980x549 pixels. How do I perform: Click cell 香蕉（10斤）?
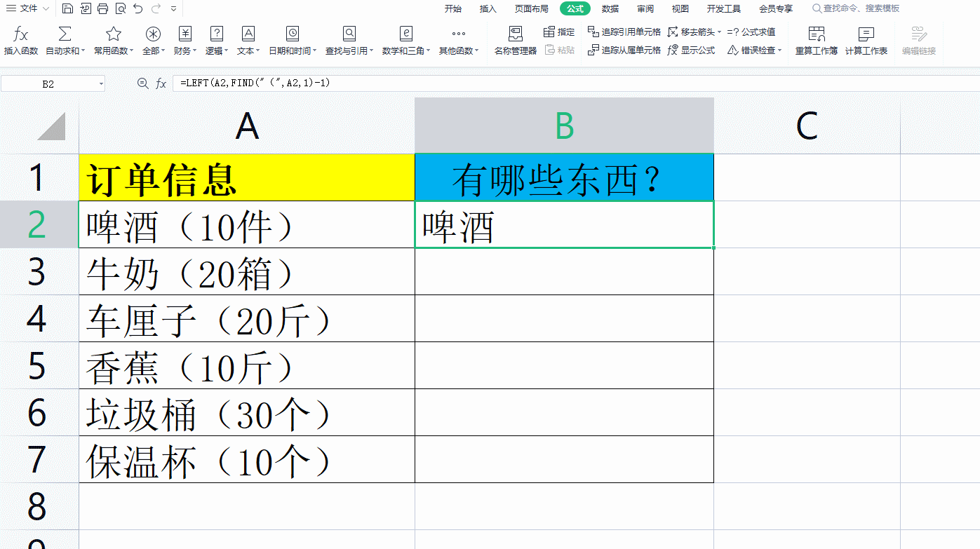click(x=247, y=366)
